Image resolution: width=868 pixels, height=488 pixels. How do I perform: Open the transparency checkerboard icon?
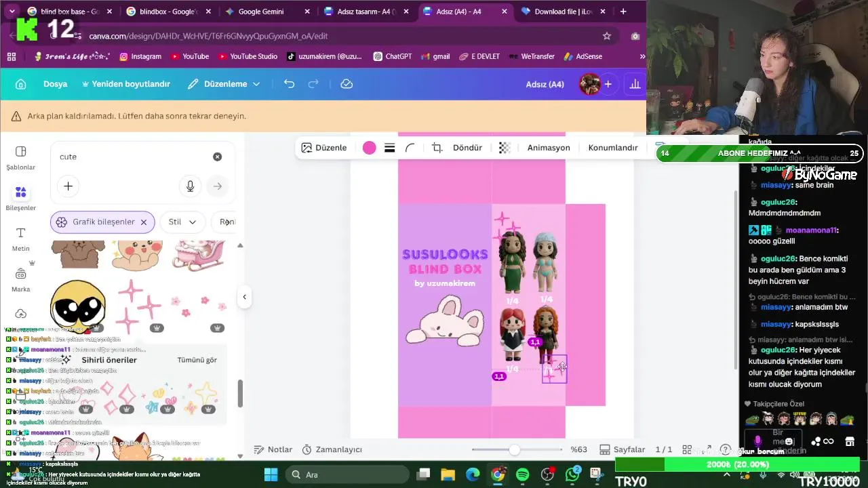click(x=504, y=148)
